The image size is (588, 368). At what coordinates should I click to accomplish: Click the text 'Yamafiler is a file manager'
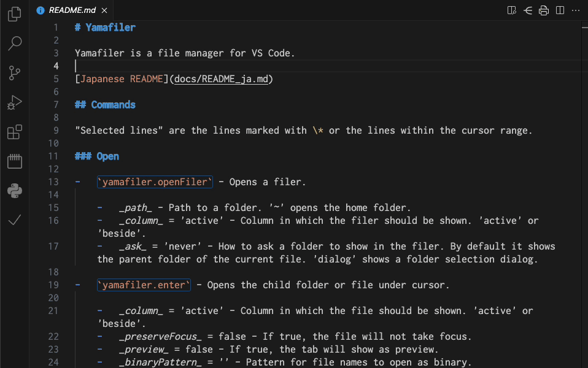coord(150,53)
